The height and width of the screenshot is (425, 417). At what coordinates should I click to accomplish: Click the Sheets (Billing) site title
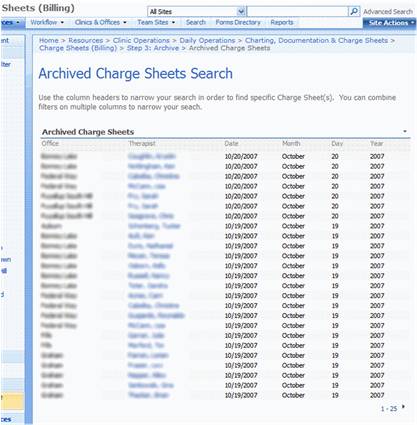click(x=38, y=8)
